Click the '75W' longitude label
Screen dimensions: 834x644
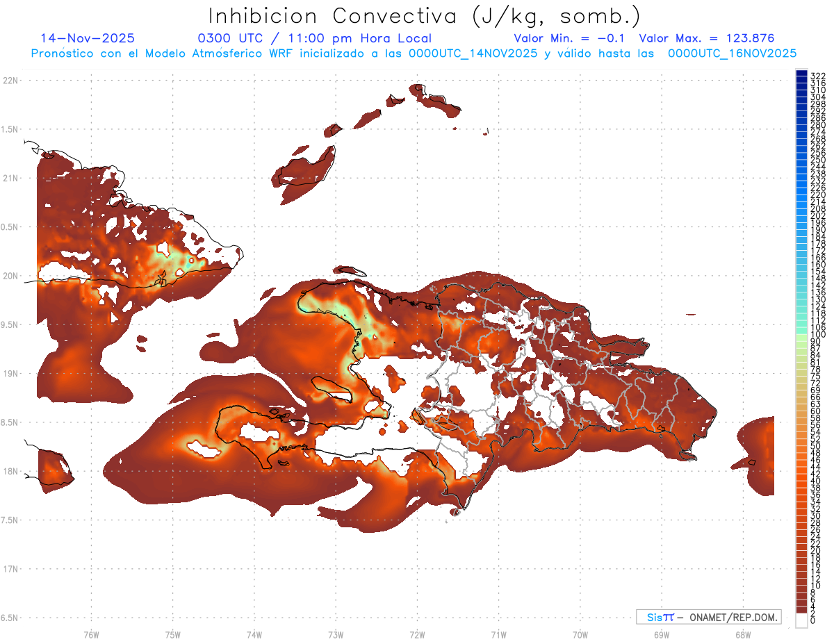(172, 634)
